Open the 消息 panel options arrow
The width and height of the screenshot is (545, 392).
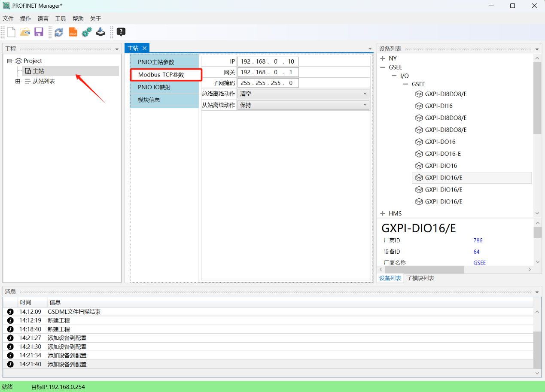coord(537,292)
